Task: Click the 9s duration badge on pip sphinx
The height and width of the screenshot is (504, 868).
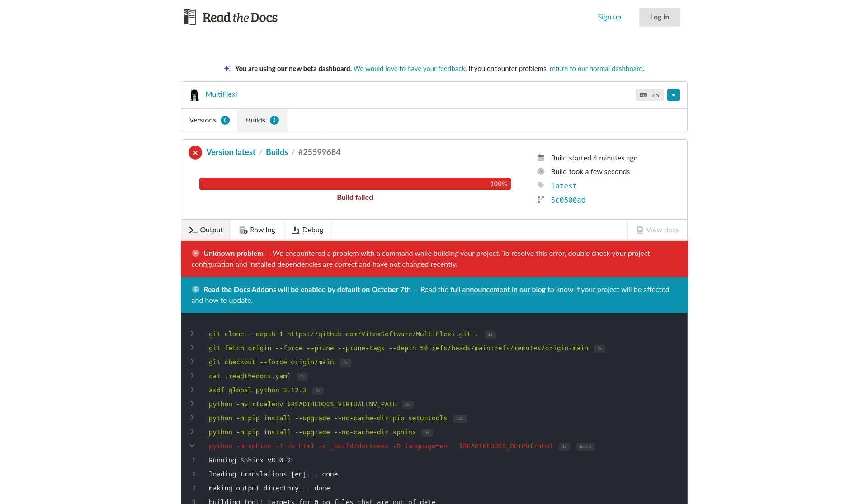Action: coord(427,433)
